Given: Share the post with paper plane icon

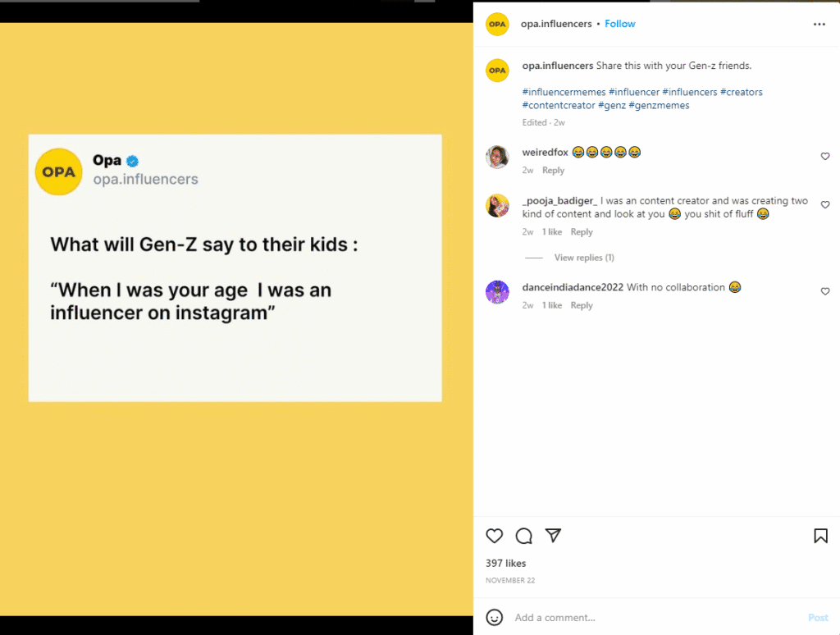Looking at the screenshot, I should click(554, 535).
